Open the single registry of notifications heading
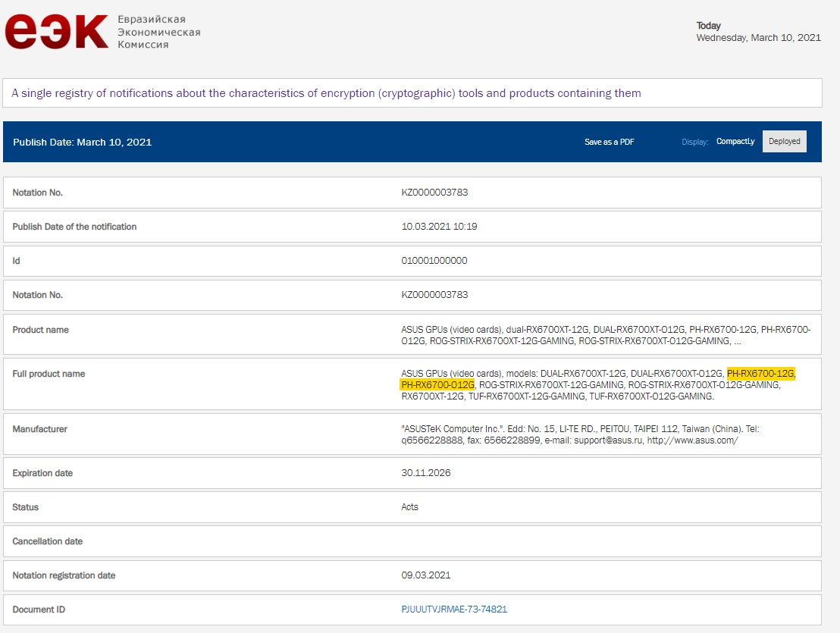 326,93
